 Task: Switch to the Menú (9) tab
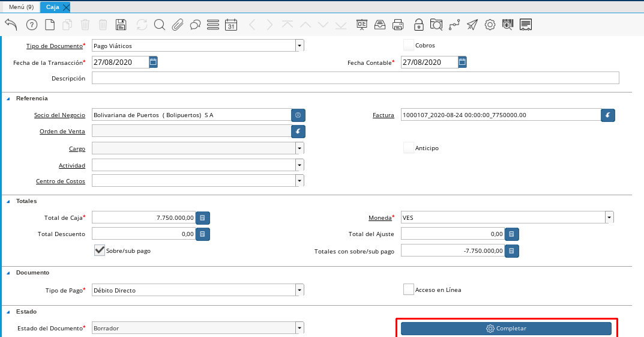pyautogui.click(x=22, y=7)
